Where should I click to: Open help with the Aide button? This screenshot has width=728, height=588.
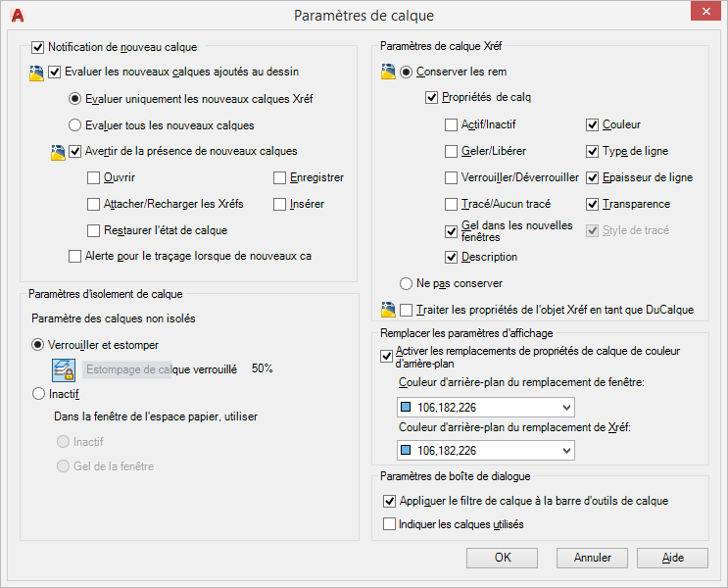click(x=673, y=558)
